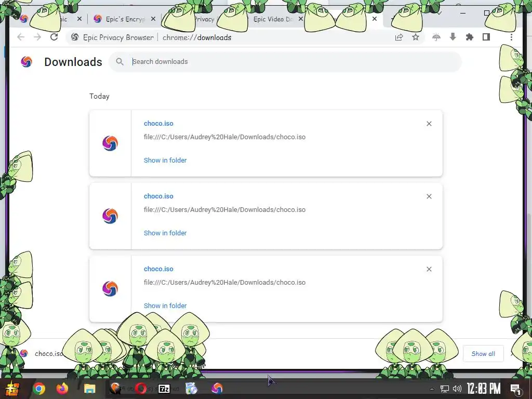
Task: Remove the second choco.iso from list
Action: tap(429, 196)
